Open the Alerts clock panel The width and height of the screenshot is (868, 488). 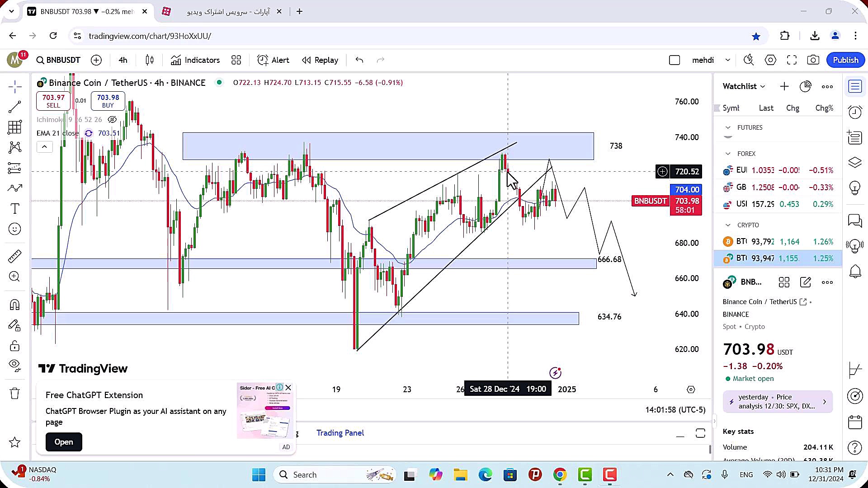click(855, 112)
